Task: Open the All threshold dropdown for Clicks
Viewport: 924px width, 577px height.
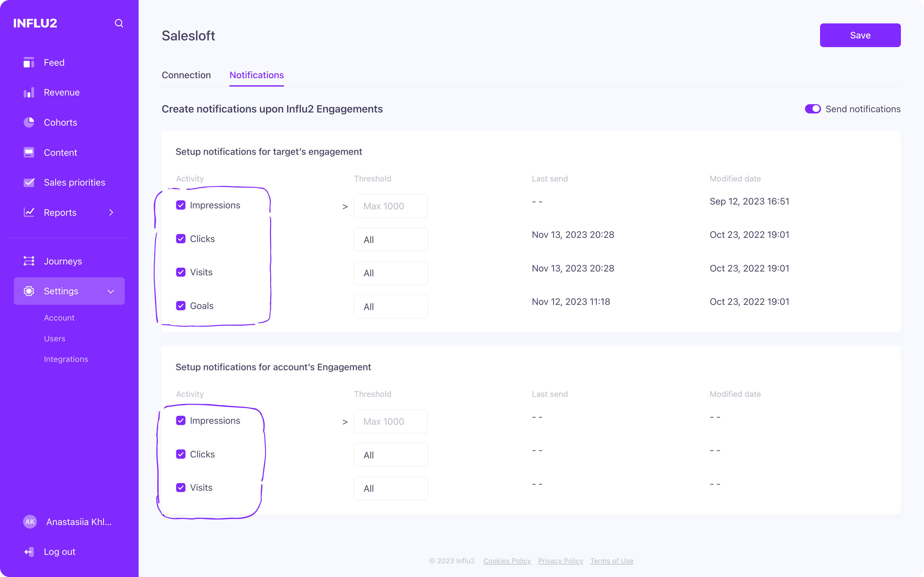Action: (x=390, y=239)
